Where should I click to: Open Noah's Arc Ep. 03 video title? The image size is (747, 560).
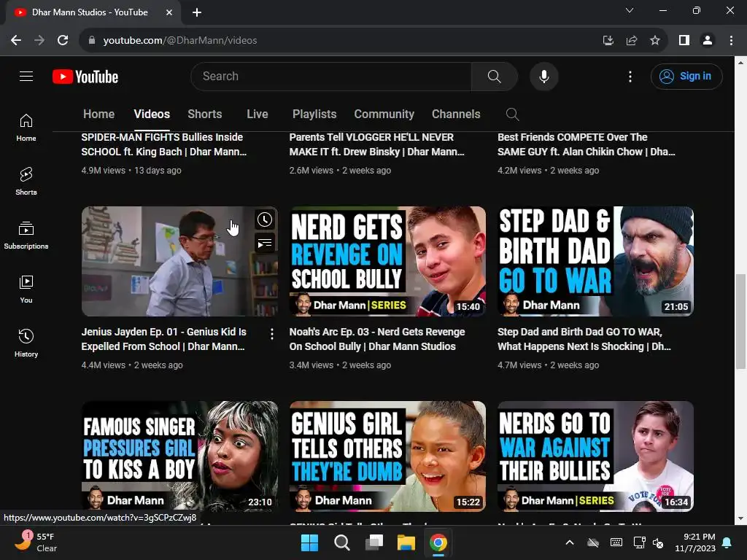point(377,339)
